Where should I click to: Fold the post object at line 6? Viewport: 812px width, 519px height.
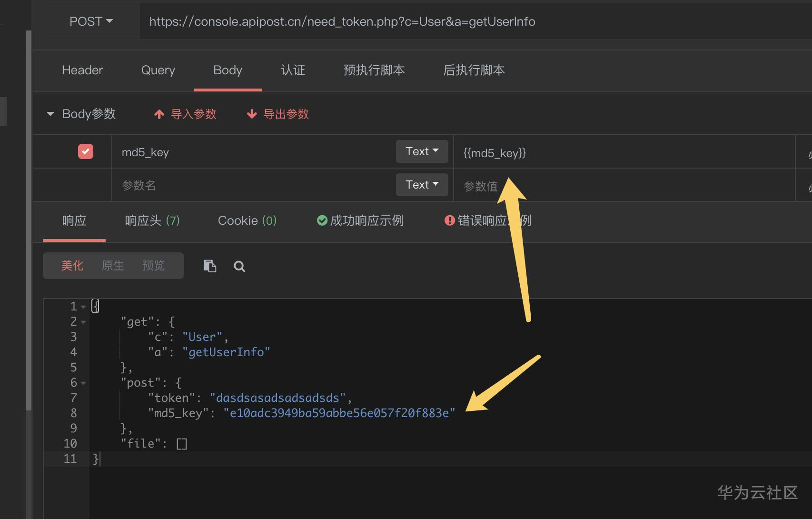[x=83, y=383]
